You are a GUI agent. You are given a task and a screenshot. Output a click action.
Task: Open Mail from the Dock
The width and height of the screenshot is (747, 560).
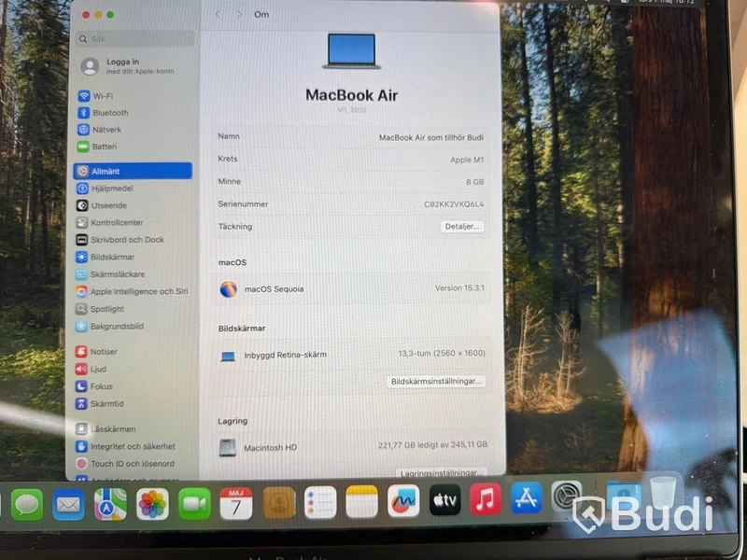point(68,504)
